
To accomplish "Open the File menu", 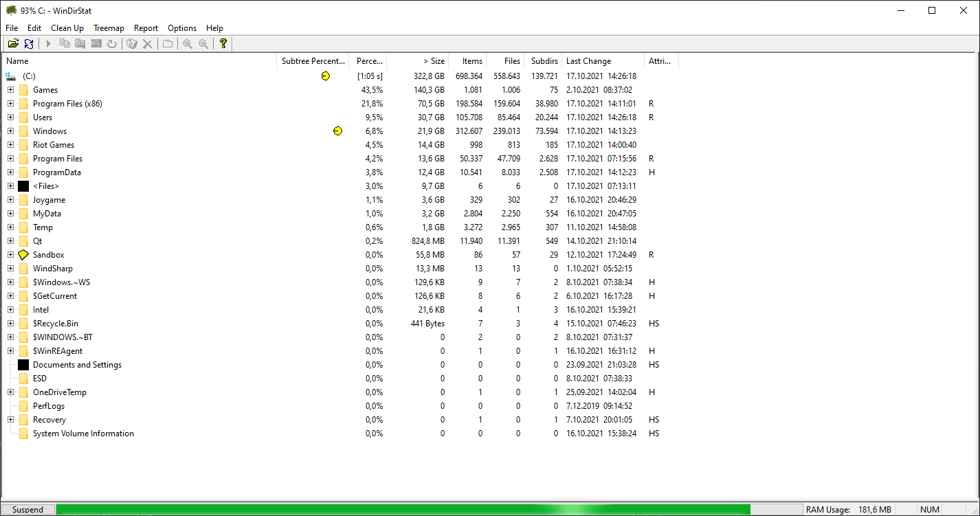I will coord(12,28).
